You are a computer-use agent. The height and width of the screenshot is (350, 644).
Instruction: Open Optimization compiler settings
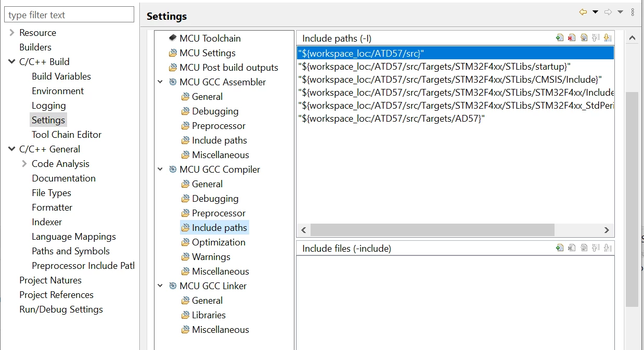(x=218, y=242)
